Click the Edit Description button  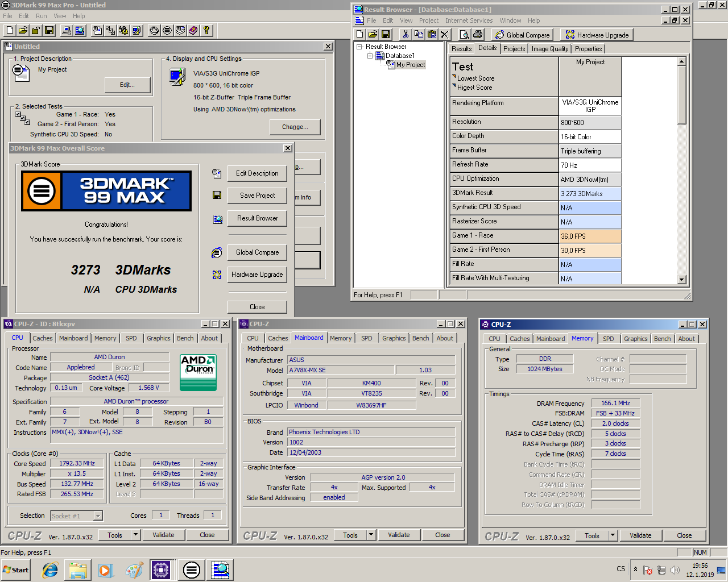tap(257, 173)
